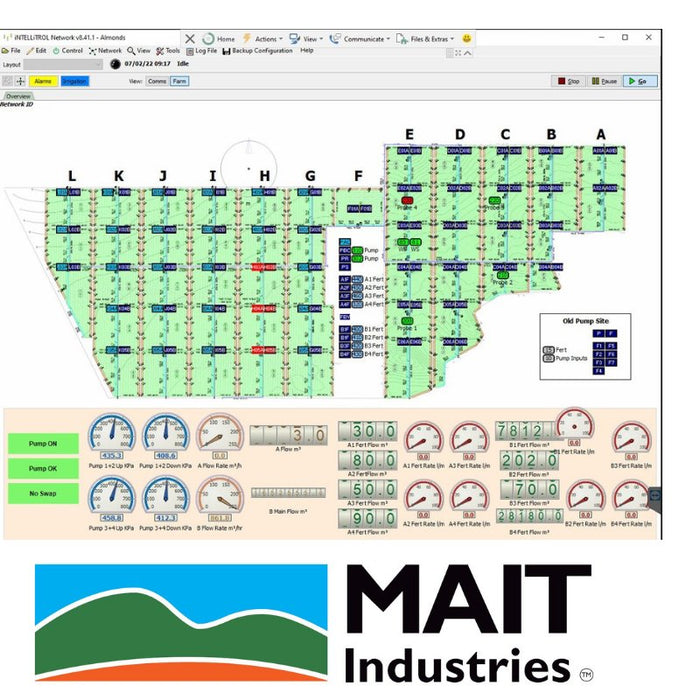
Task: Click the Pump OK status indicator
Action: tap(43, 469)
